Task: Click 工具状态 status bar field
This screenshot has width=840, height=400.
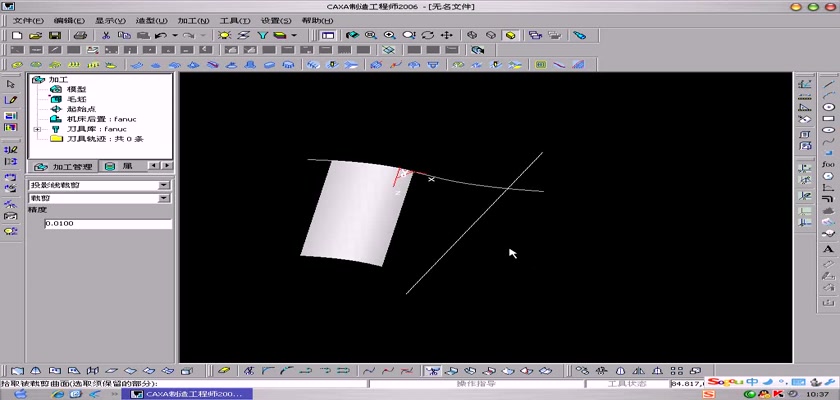Action: pyautogui.click(x=627, y=384)
